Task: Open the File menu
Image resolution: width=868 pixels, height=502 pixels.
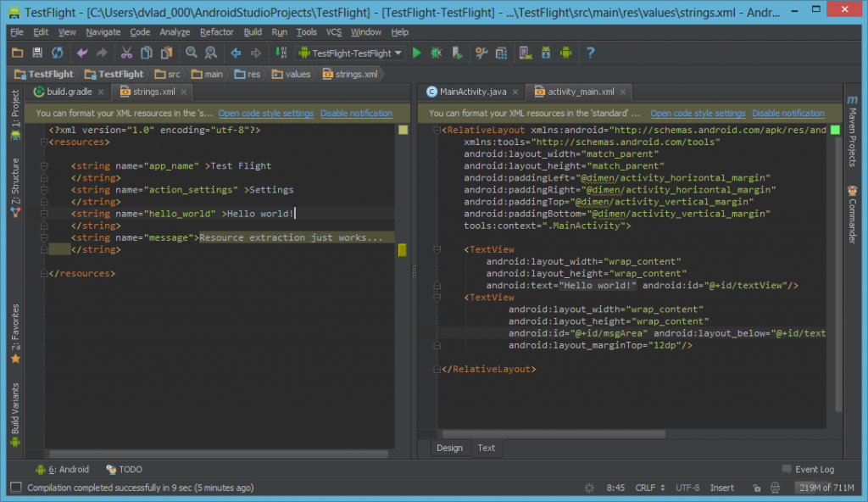Action: tap(17, 32)
